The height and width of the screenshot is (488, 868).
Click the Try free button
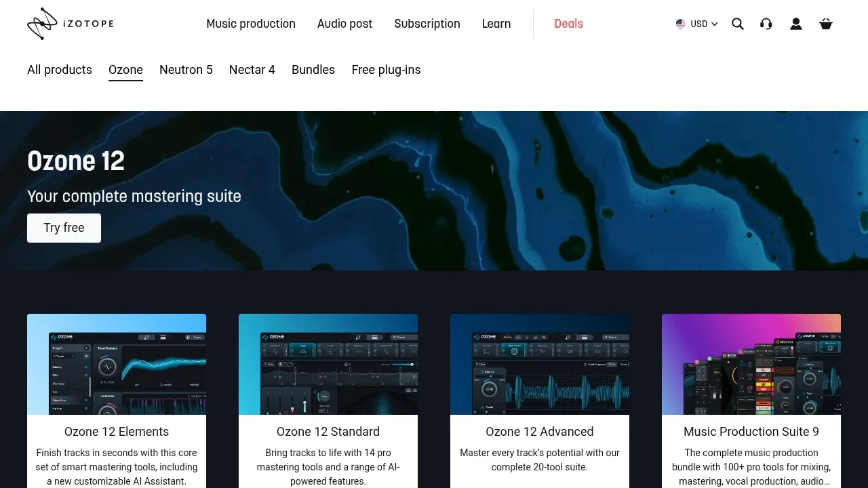pyautogui.click(x=64, y=228)
